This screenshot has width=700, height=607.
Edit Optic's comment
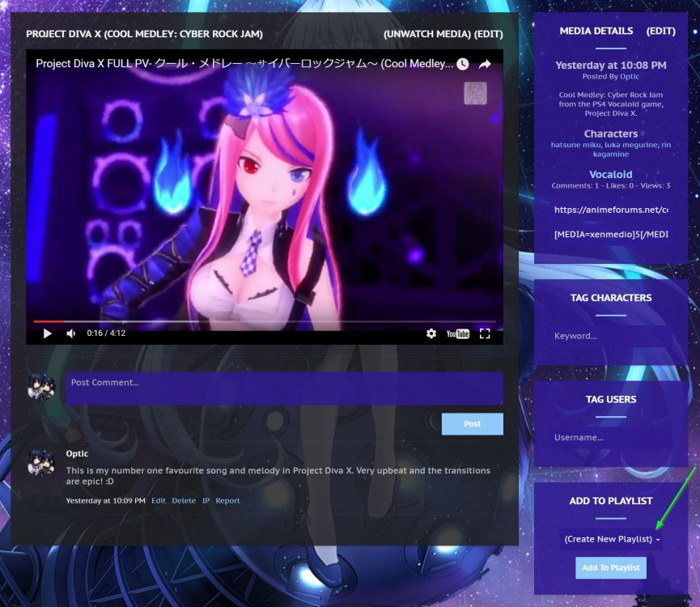(x=159, y=501)
